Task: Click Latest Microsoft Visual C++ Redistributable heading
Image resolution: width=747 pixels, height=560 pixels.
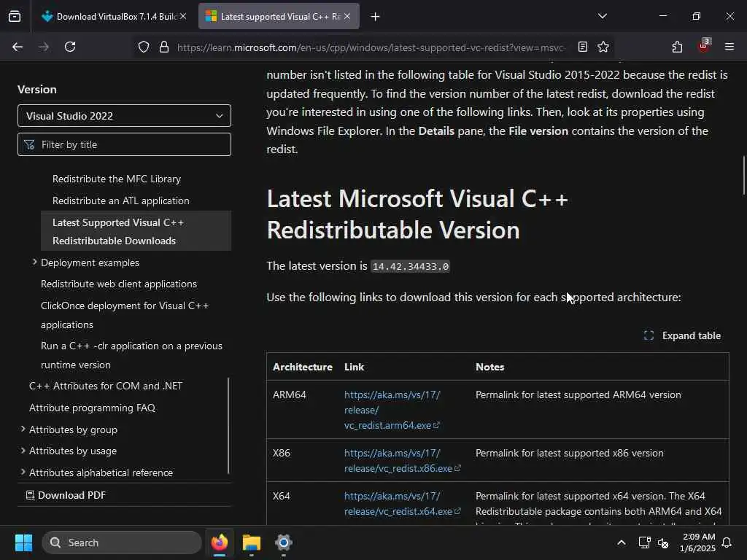Action: 417,215
